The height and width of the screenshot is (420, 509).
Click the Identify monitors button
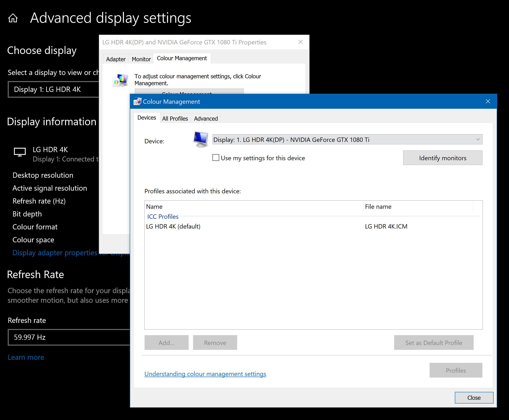pyautogui.click(x=442, y=158)
